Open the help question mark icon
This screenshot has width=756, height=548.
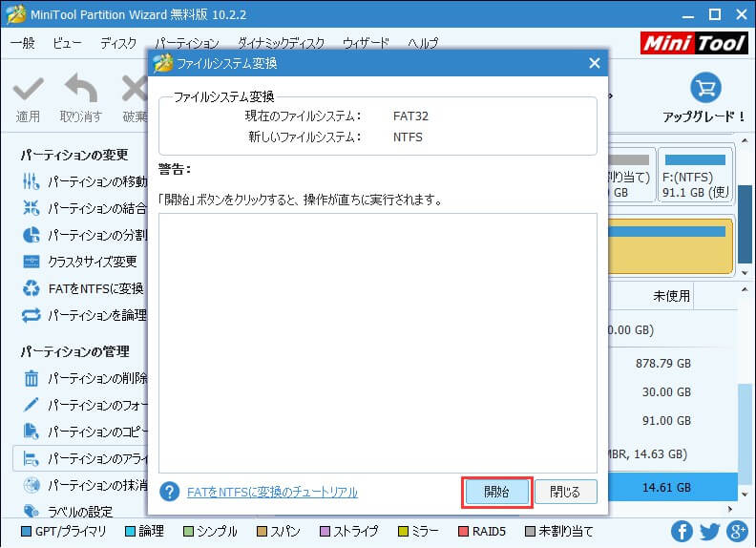(170, 492)
